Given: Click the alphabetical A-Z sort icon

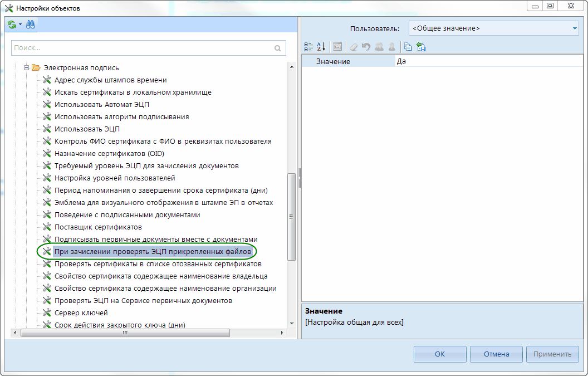Looking at the screenshot, I should [321, 47].
